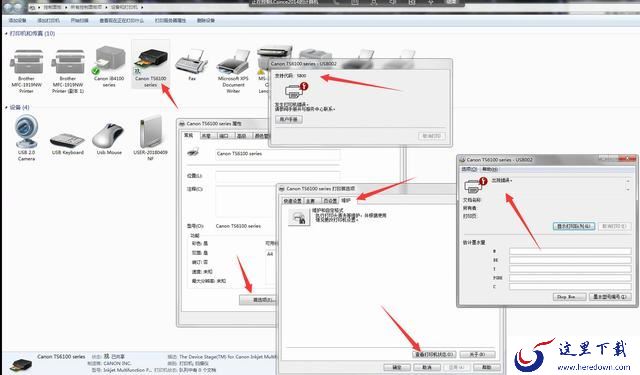Switch to the Sharing tab in properties
This screenshot has height=375, width=640.
click(x=206, y=136)
